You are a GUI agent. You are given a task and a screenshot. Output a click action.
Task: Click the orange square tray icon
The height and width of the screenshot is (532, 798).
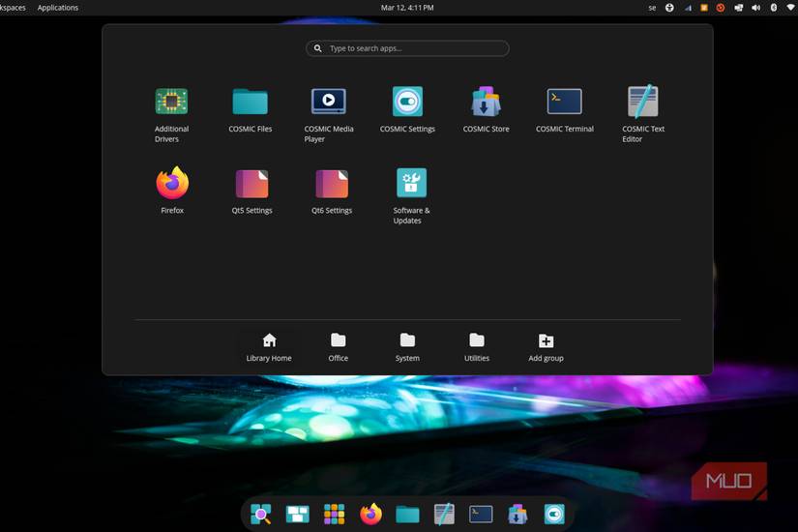coord(704,8)
